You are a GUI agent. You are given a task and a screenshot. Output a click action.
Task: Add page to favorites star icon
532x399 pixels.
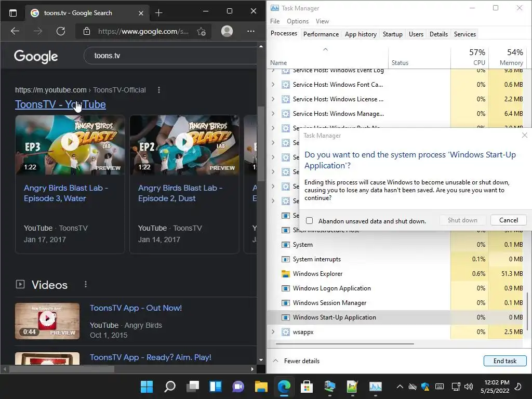(201, 32)
